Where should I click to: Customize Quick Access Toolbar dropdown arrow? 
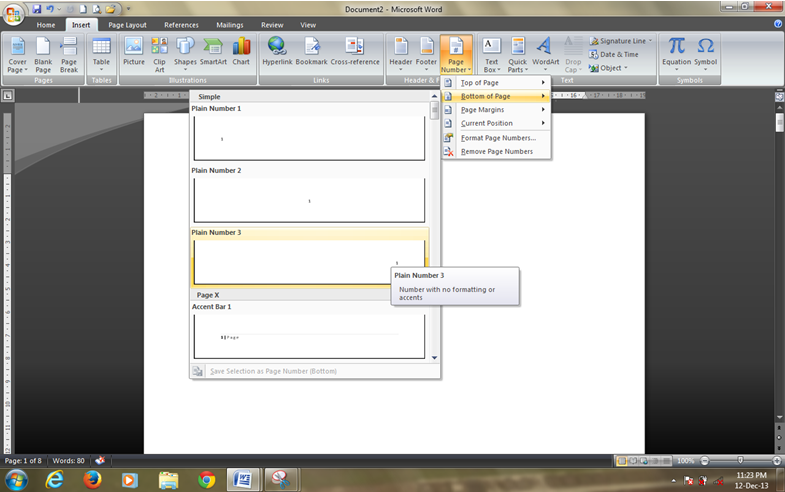pyautogui.click(x=128, y=9)
